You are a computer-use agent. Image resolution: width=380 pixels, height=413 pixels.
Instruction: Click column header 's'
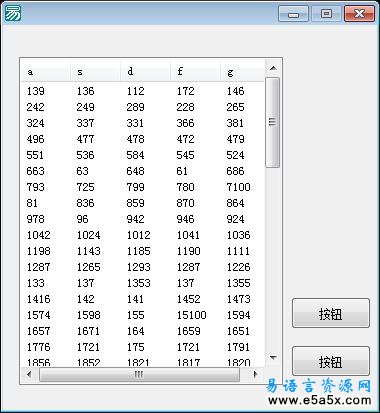[95, 71]
